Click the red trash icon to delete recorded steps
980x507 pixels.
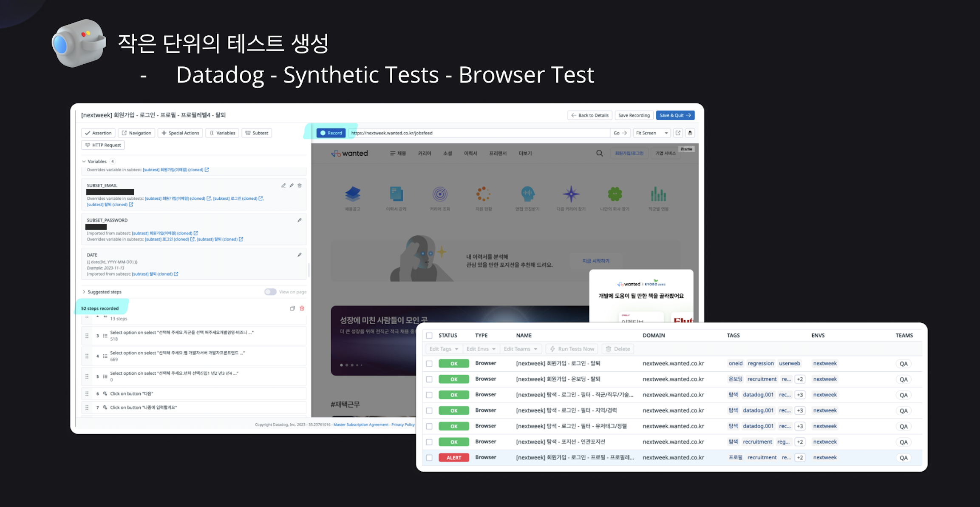pos(302,308)
